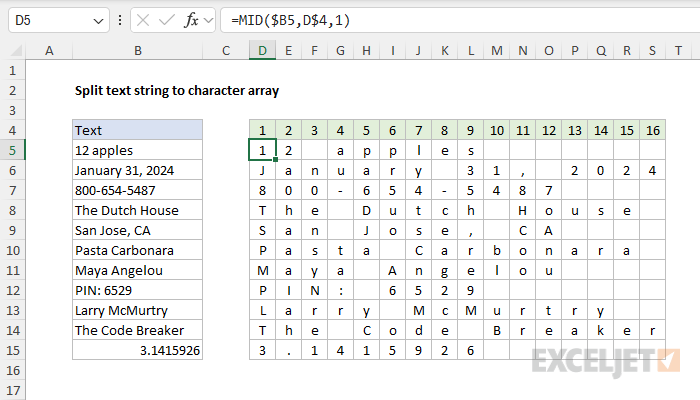Click the index header cell '10'
700x400 pixels.
pyautogui.click(x=496, y=130)
